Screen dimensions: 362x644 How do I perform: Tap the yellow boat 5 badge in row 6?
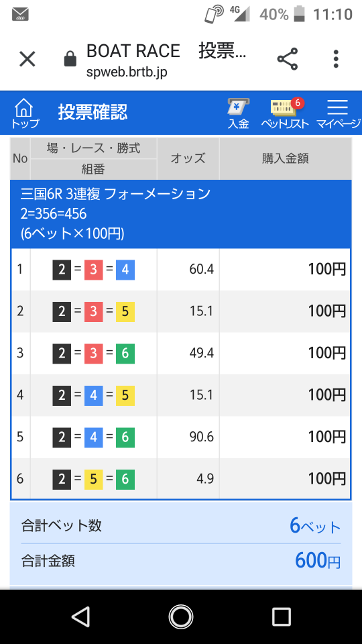pos(94,479)
